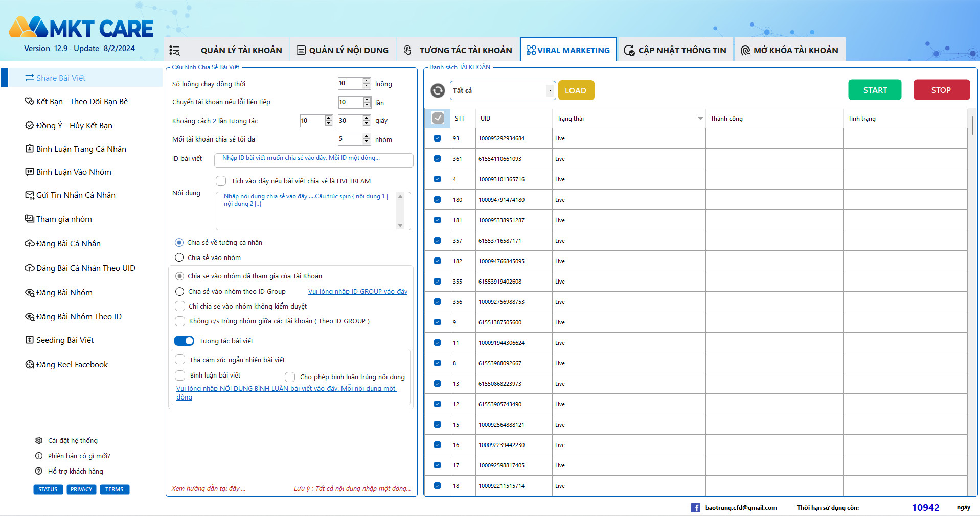Screen dimensions: 980x516
Task: Switch to the QUẢN LÝ TÀI KHOẢN tab
Action: pyautogui.click(x=241, y=50)
